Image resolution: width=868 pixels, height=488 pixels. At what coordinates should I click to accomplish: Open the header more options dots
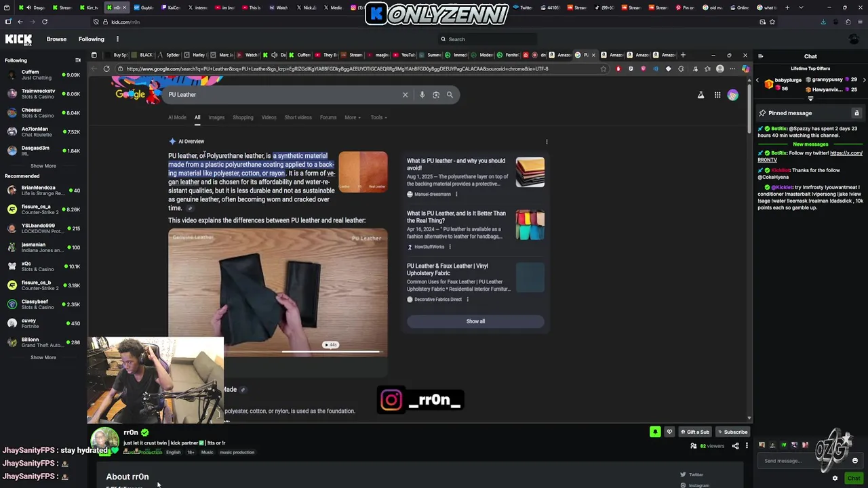117,39
